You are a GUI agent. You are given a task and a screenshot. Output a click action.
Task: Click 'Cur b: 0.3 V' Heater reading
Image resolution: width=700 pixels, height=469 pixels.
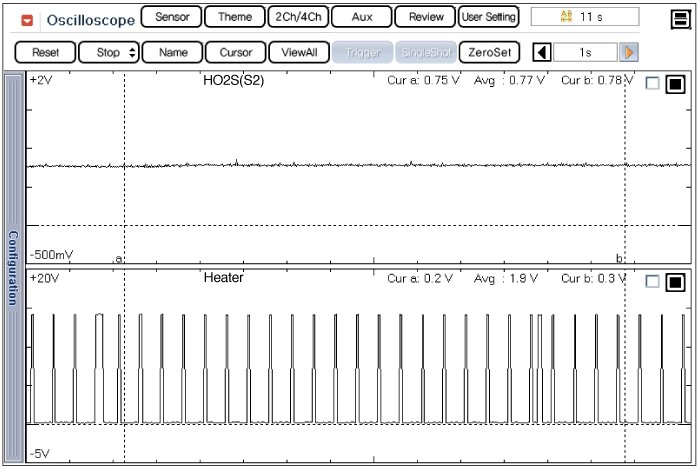[594, 278]
